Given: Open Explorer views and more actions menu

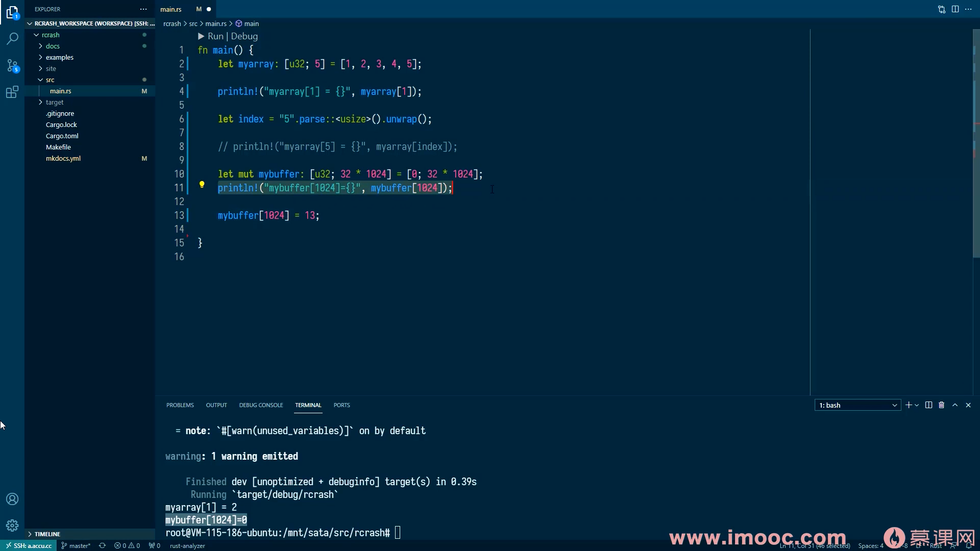Looking at the screenshot, I should coord(143,9).
